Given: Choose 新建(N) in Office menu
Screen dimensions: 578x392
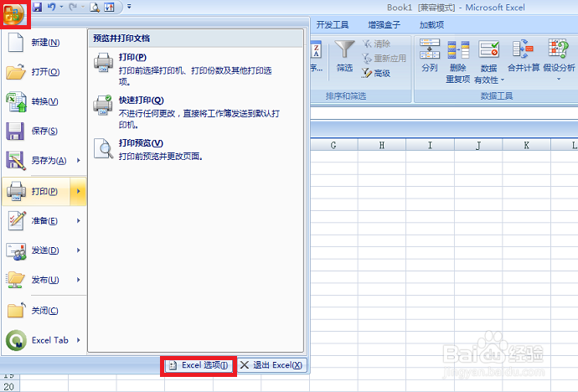Looking at the screenshot, I should (x=44, y=43).
